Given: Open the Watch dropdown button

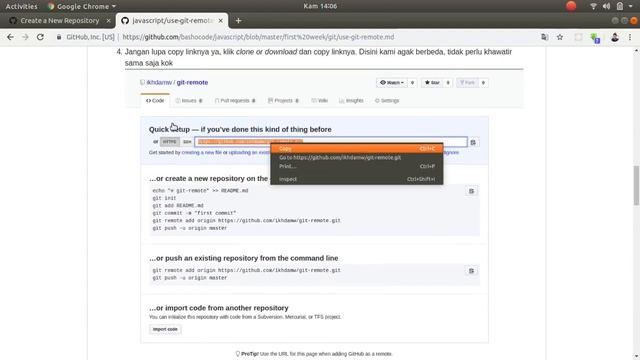Looking at the screenshot, I should pyautogui.click(x=391, y=82).
